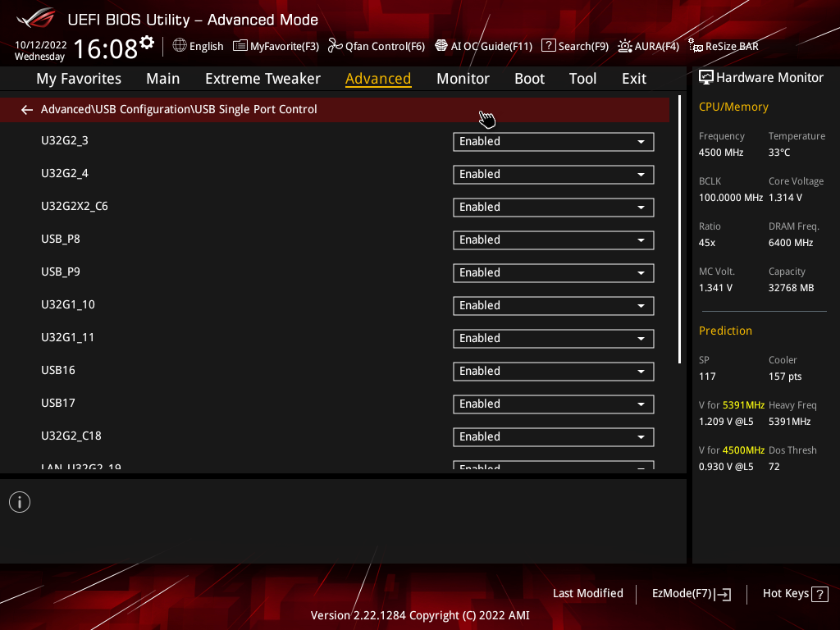Select the USB16 setting label
Image resolution: width=840 pixels, height=630 pixels.
(58, 370)
